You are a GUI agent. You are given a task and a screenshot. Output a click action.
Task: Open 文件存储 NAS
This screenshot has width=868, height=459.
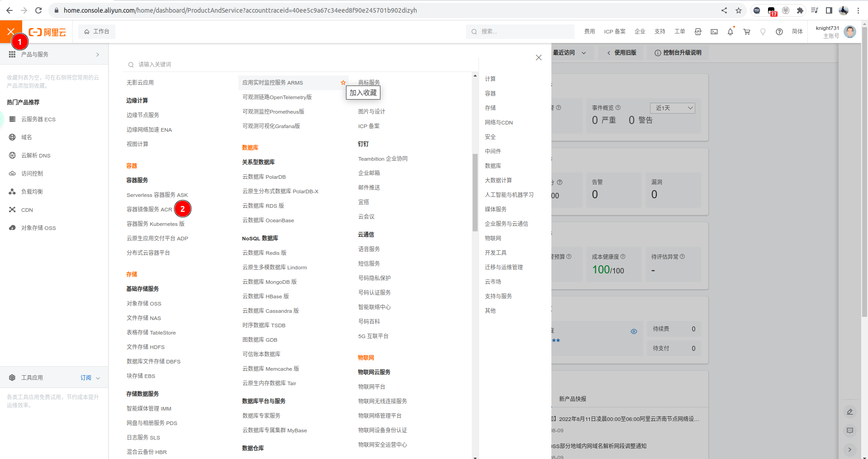tap(144, 318)
